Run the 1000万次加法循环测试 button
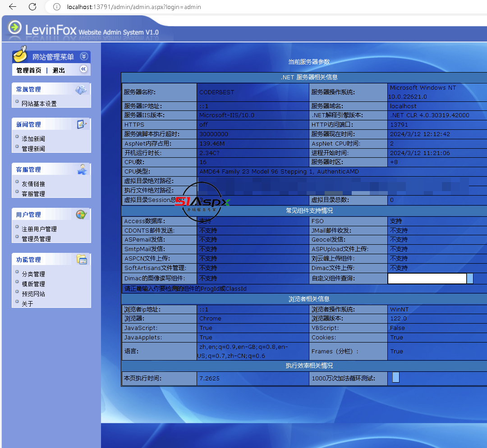487x448 pixels. [395, 377]
